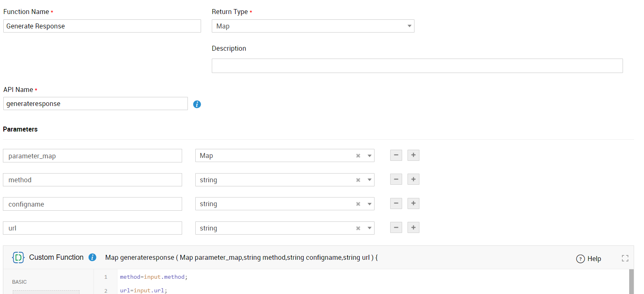Click the Custom Function braces icon
The image size is (644, 294).
tap(19, 257)
